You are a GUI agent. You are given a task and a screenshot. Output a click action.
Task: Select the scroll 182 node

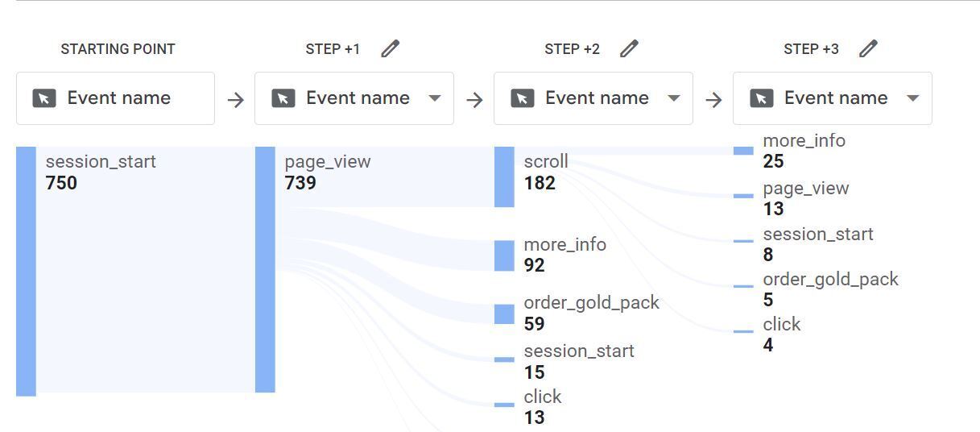(504, 177)
